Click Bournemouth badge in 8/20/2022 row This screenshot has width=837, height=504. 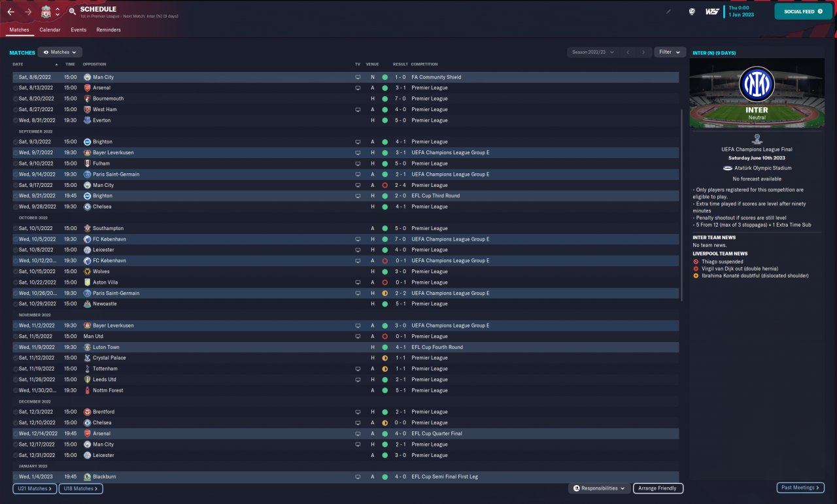87,99
